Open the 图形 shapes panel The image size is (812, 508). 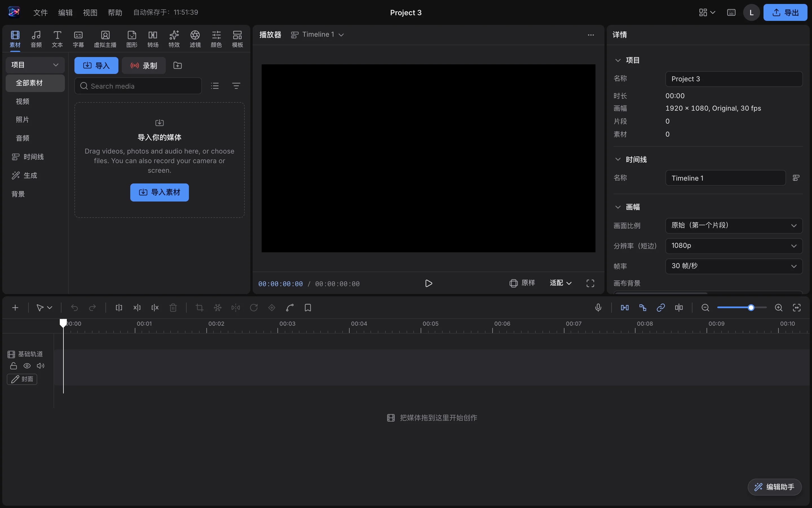tap(132, 39)
